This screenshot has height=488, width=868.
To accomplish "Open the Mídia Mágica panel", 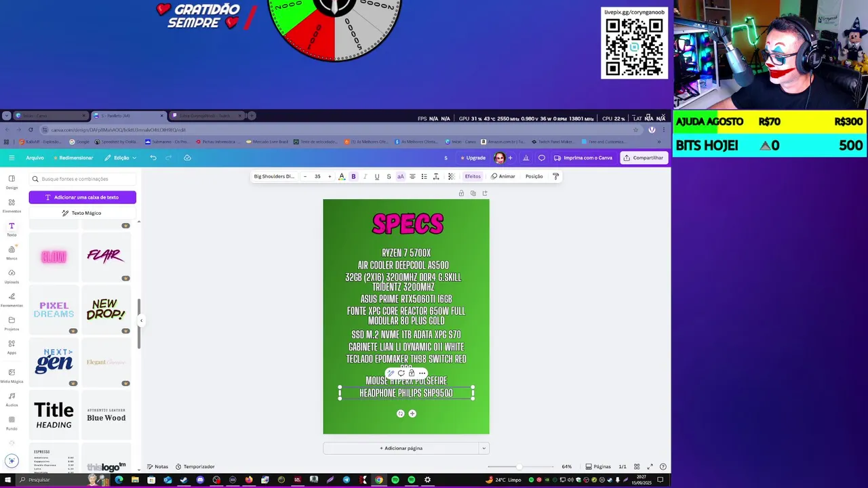I will (x=12, y=375).
